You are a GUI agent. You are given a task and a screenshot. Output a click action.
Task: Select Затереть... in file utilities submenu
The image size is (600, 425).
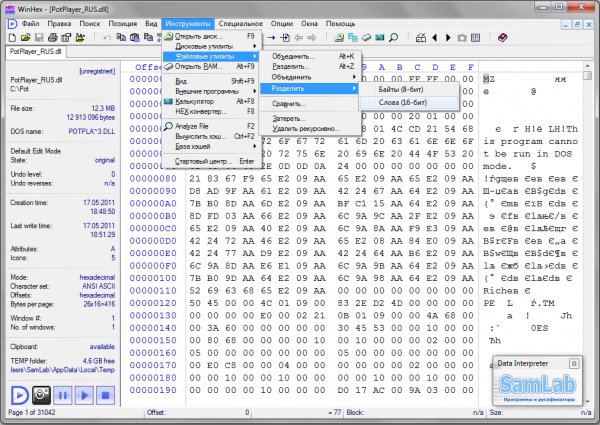(x=309, y=119)
